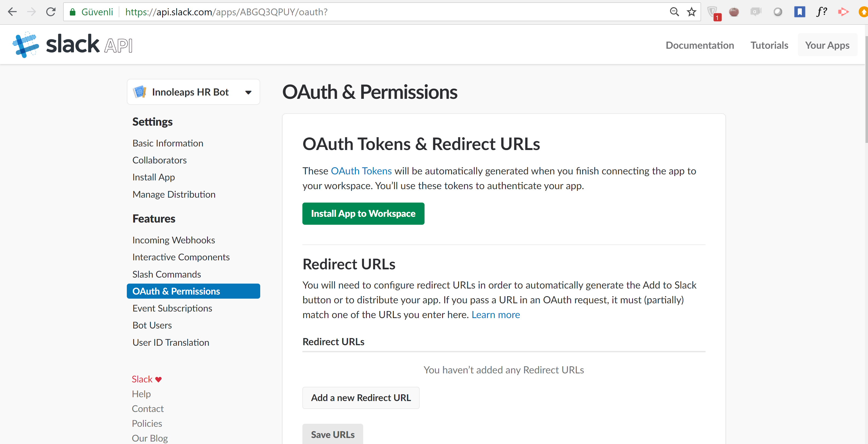This screenshot has height=444, width=868.
Task: Open the Your Apps tab
Action: (x=827, y=45)
